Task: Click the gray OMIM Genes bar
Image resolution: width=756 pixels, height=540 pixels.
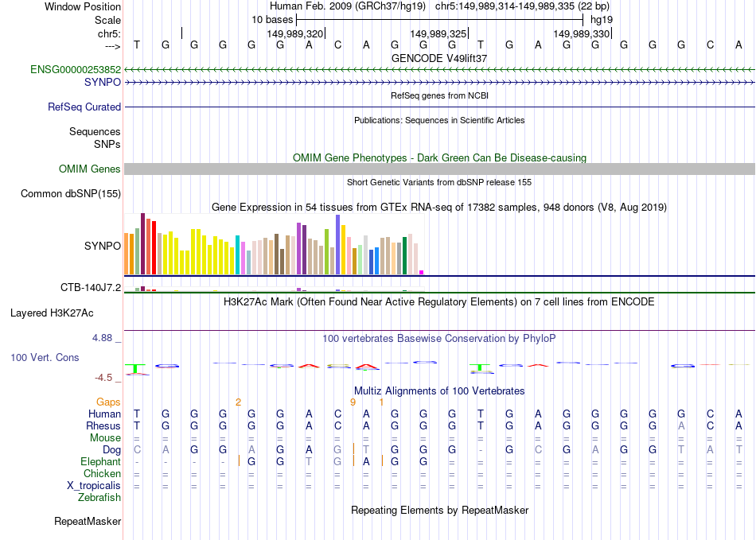Action: click(440, 169)
